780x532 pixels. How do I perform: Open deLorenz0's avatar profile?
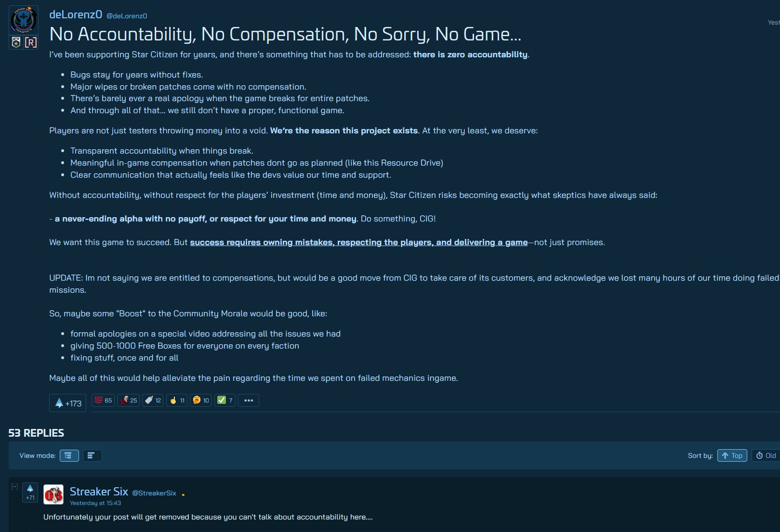(x=24, y=20)
